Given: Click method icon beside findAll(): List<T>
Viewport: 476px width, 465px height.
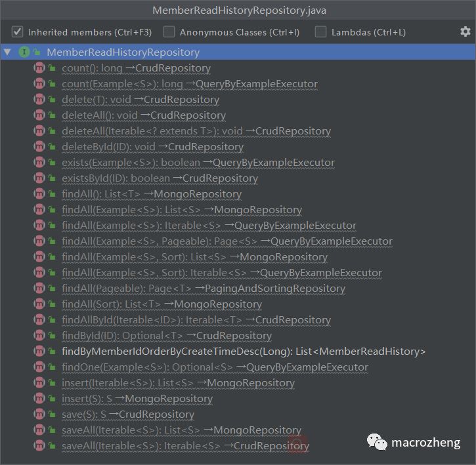Looking at the screenshot, I should point(39,194).
